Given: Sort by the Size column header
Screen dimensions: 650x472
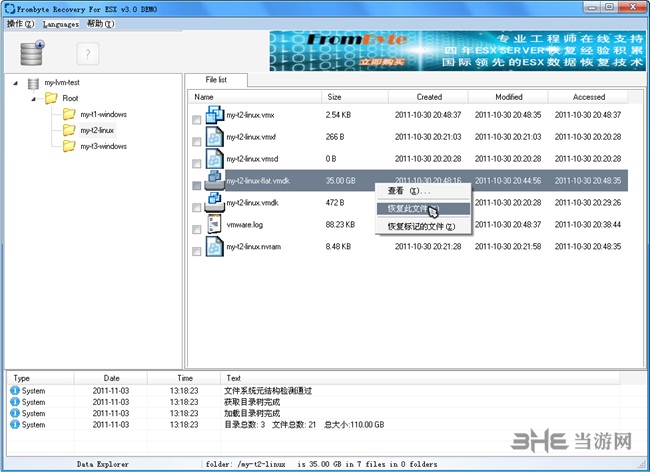Looking at the screenshot, I should tap(355, 97).
